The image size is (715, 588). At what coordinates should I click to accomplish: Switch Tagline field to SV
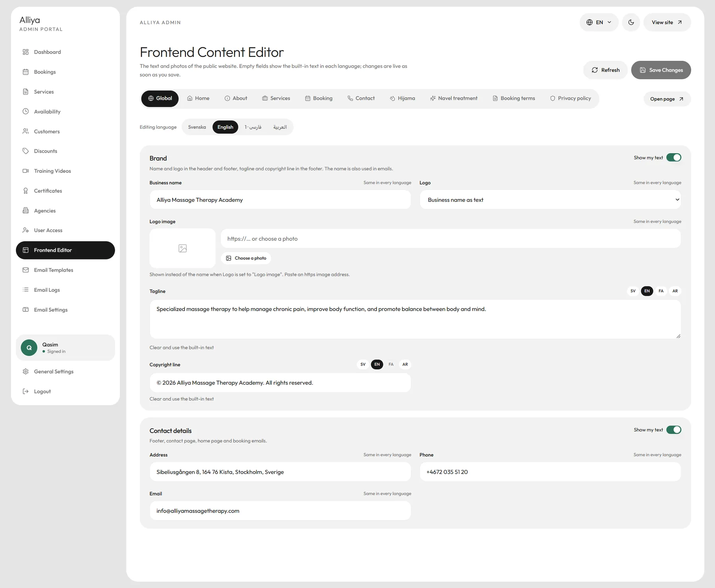[x=633, y=291]
